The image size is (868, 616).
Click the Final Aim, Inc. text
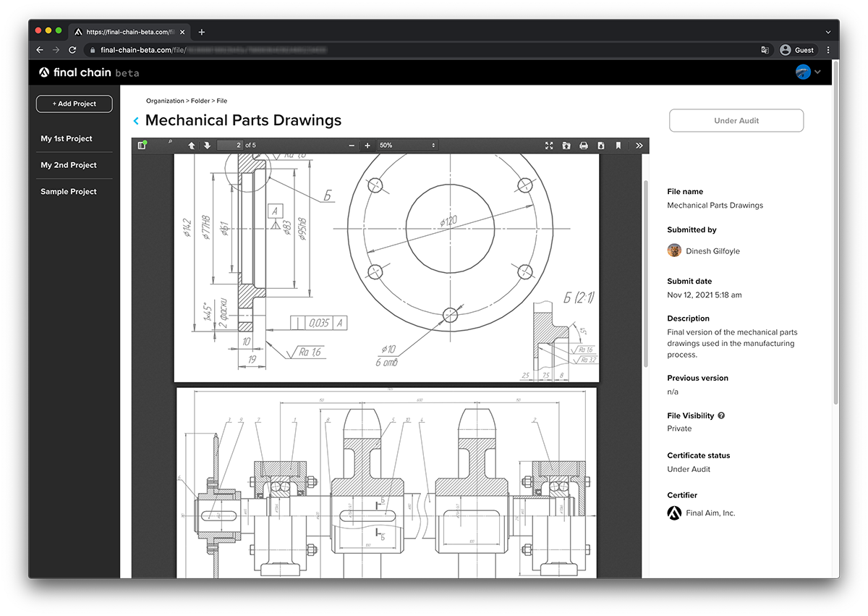710,513
